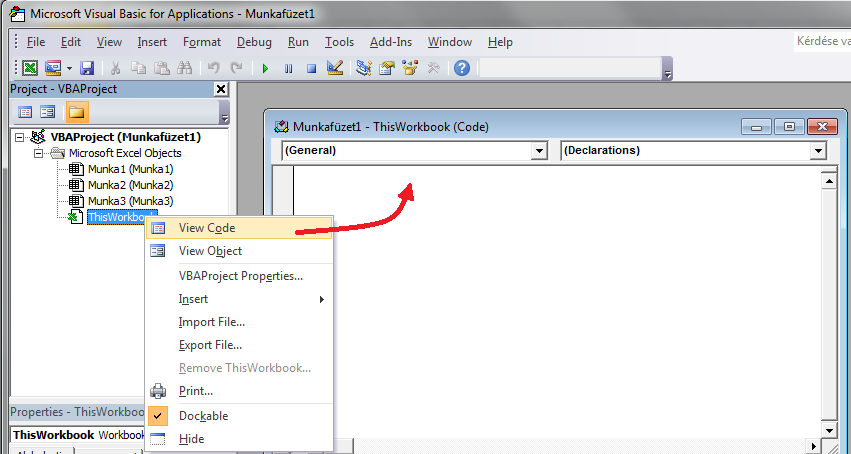Click the Insert UserForm toolbar icon
This screenshot has height=454, width=851.
[x=53, y=68]
